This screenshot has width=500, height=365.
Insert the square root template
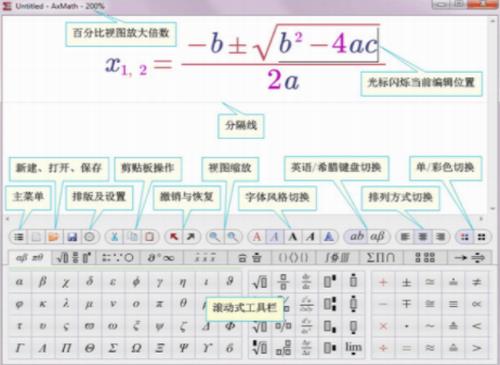260,282
